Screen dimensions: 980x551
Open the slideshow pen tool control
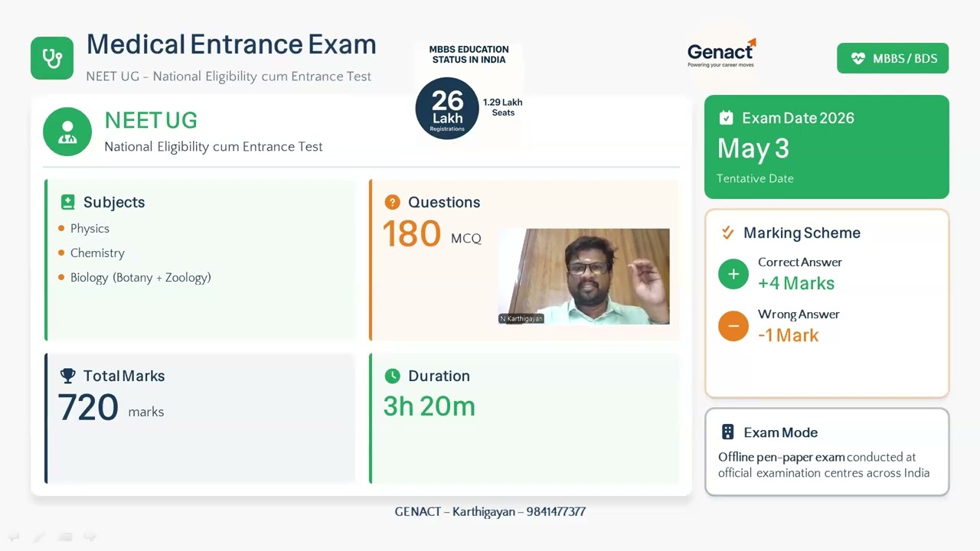click(x=38, y=537)
